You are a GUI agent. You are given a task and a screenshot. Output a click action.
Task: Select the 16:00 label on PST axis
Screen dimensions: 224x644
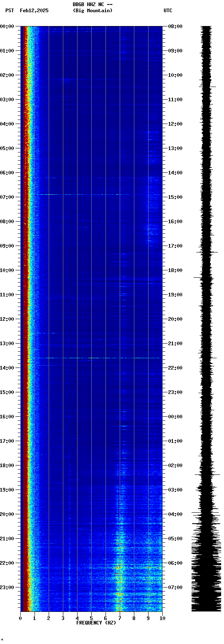pyautogui.click(x=7, y=417)
